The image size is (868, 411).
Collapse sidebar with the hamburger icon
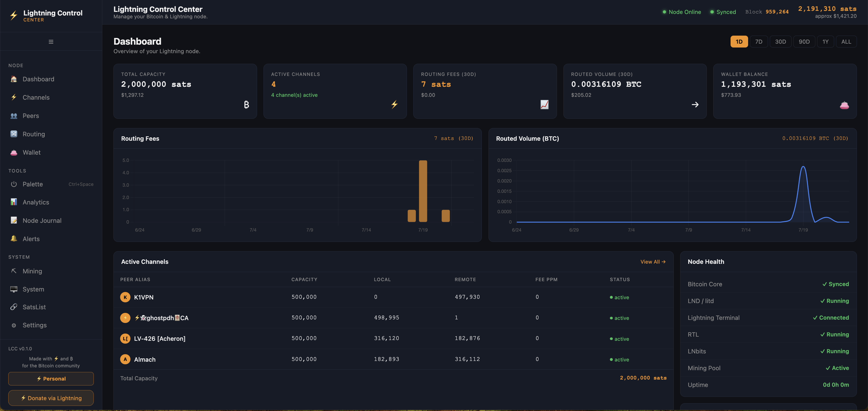click(51, 42)
